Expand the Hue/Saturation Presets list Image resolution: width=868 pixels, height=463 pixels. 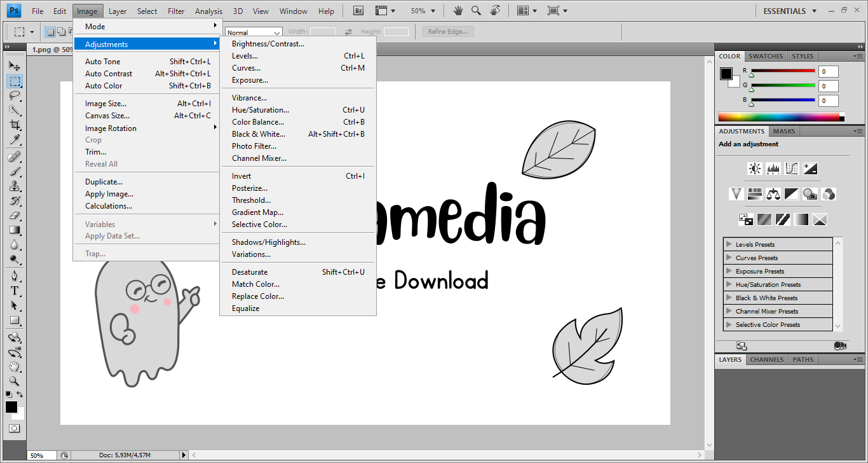coord(729,284)
